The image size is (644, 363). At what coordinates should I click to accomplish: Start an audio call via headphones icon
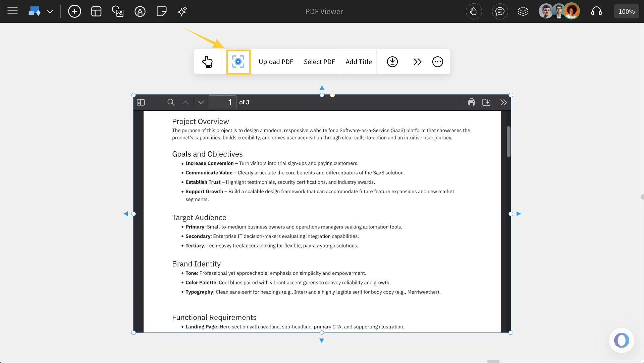click(597, 11)
